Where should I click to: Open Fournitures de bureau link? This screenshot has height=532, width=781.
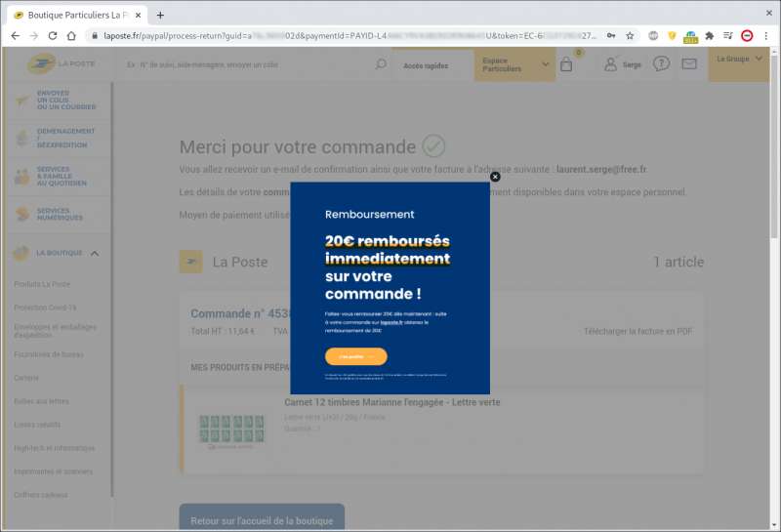(48, 354)
